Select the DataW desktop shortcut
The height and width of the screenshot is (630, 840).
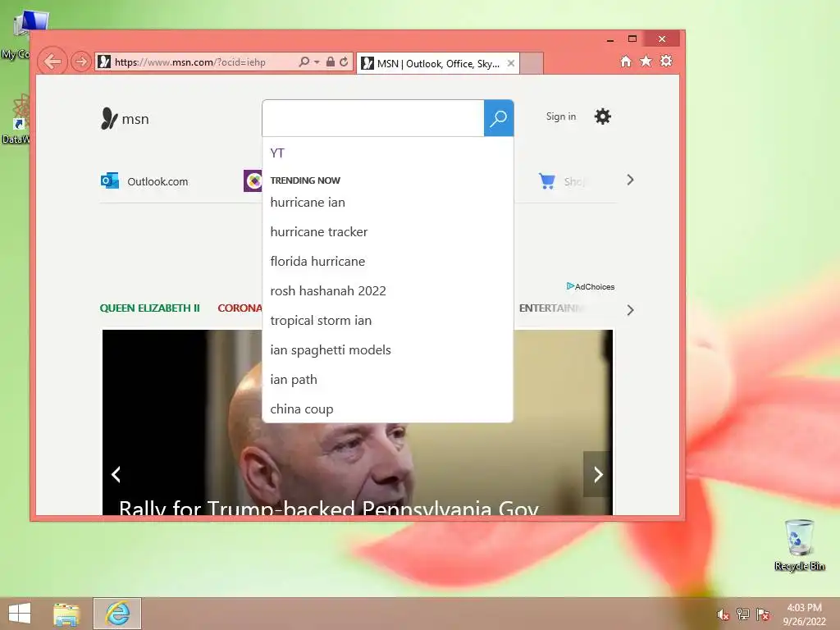coord(16,119)
